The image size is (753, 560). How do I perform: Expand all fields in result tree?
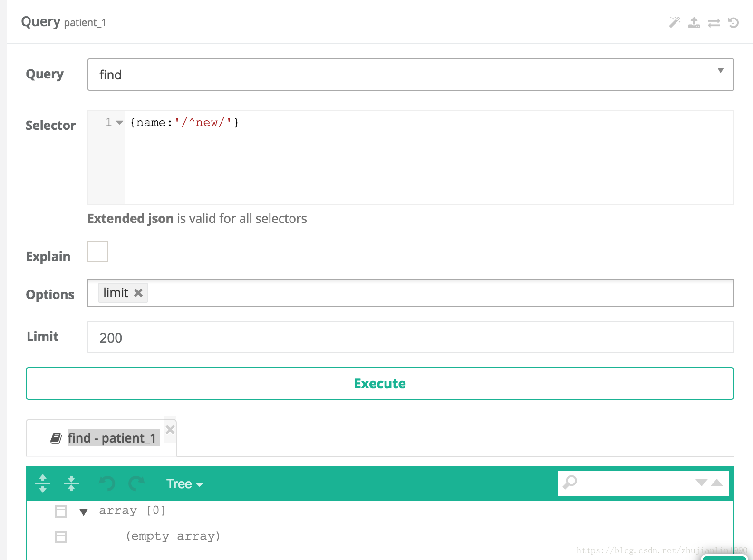point(43,483)
